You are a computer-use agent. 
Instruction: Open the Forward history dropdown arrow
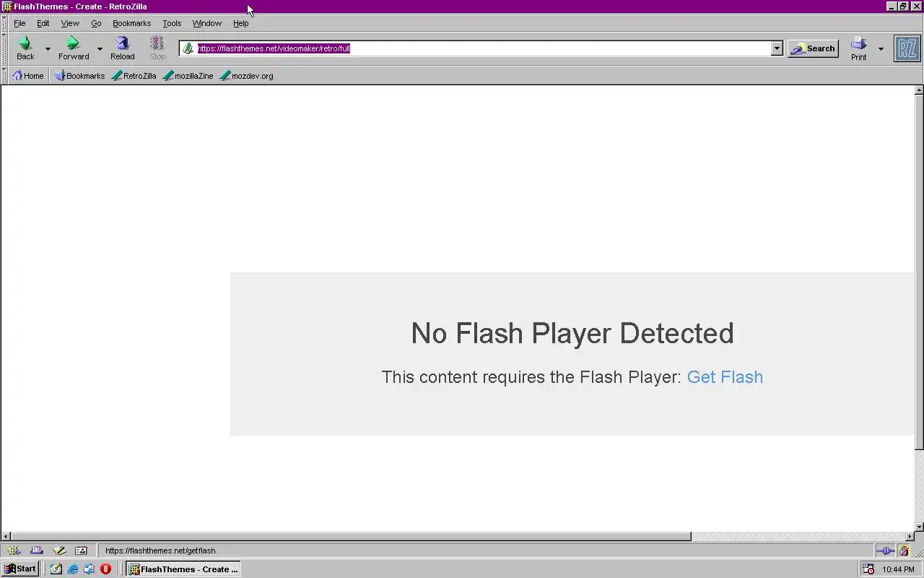tap(100, 48)
